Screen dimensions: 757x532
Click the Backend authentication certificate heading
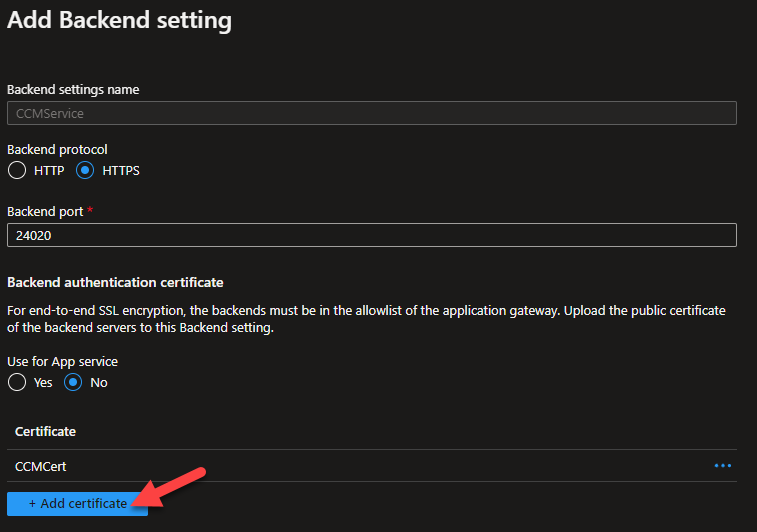pos(115,282)
